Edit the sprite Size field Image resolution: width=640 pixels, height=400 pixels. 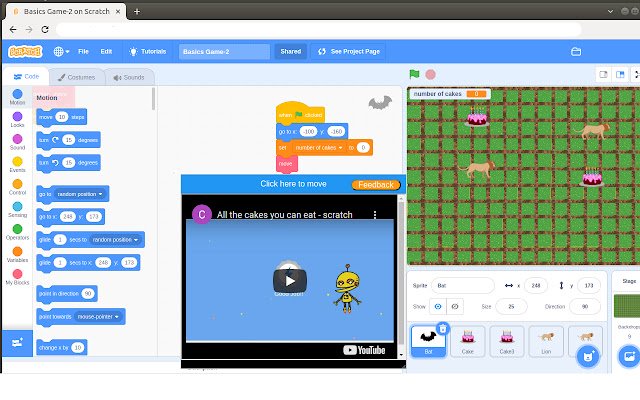tap(511, 306)
